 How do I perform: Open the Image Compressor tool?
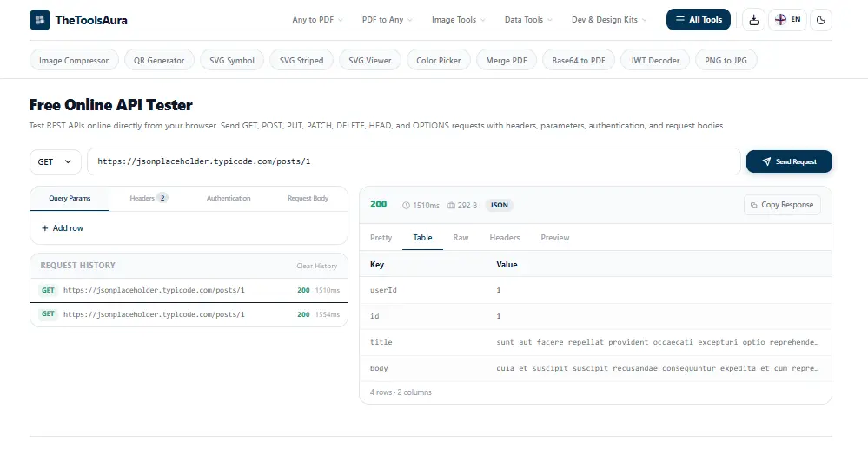[x=74, y=60]
